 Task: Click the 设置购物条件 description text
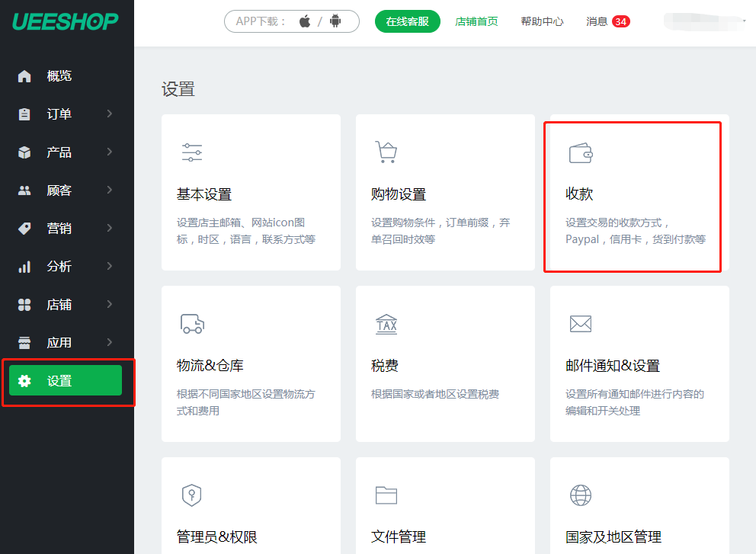(x=440, y=231)
